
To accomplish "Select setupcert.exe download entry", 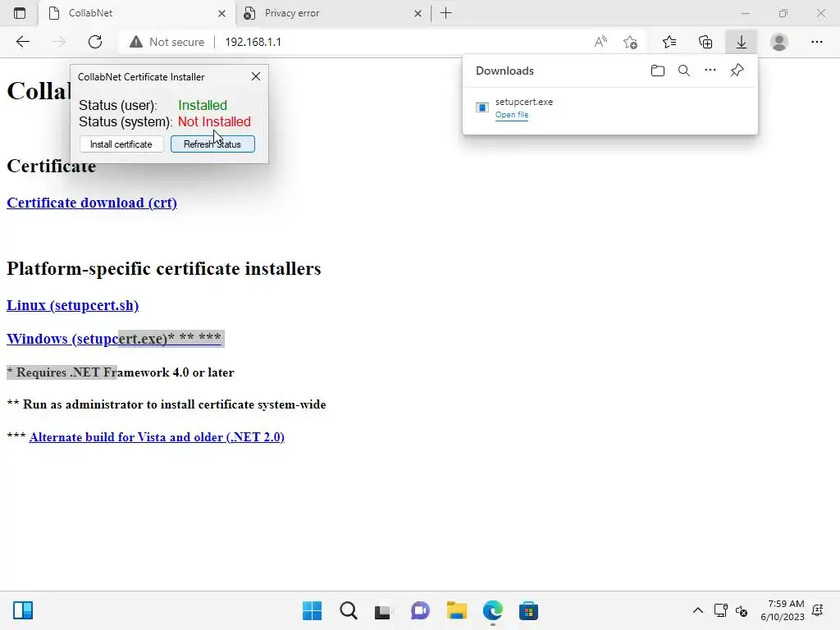I will click(609, 107).
